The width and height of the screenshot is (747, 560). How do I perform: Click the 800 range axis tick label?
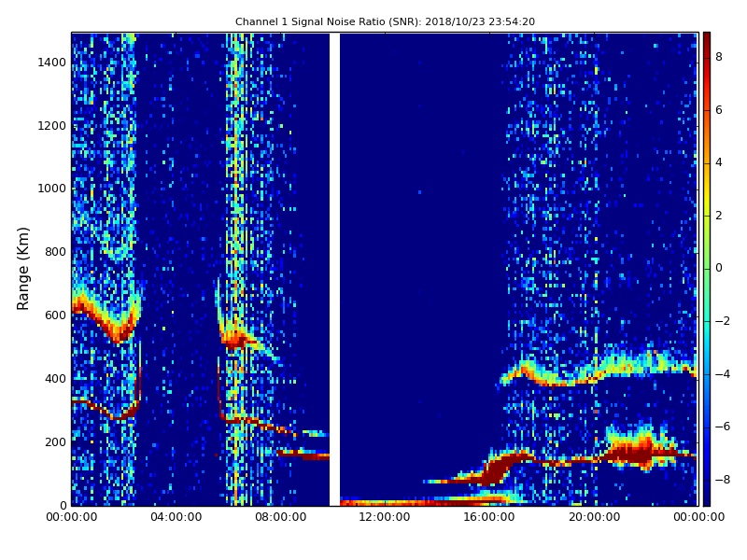[55, 252]
